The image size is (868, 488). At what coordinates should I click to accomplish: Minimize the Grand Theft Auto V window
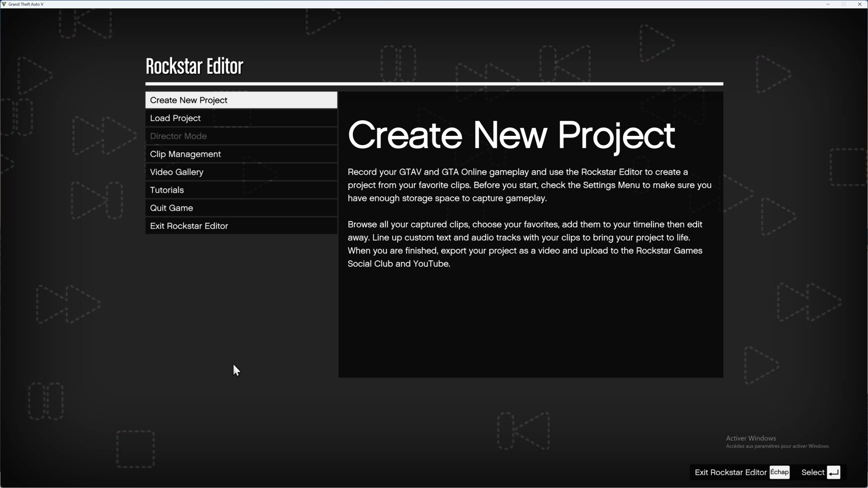coord(828,4)
